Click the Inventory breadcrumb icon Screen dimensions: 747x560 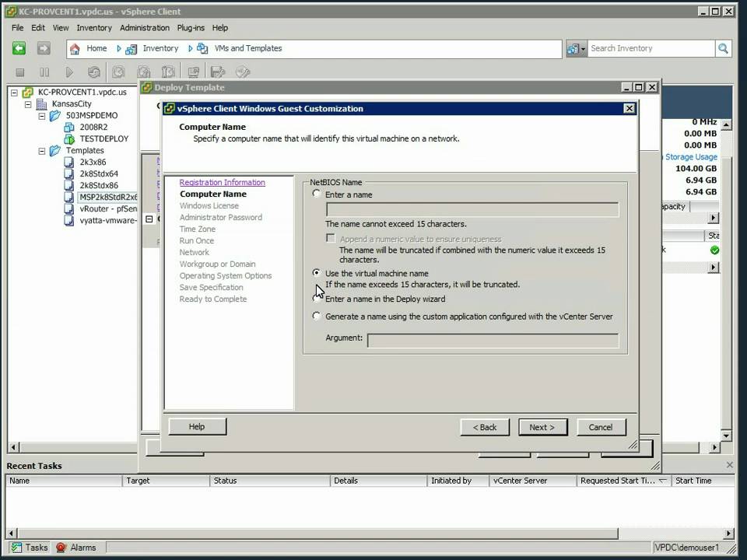tap(131, 48)
